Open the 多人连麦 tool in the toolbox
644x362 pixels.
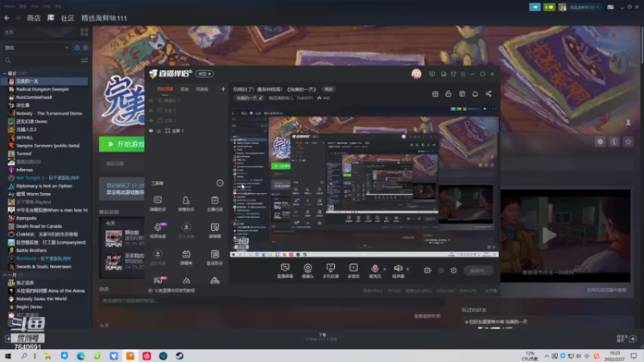coord(186,231)
